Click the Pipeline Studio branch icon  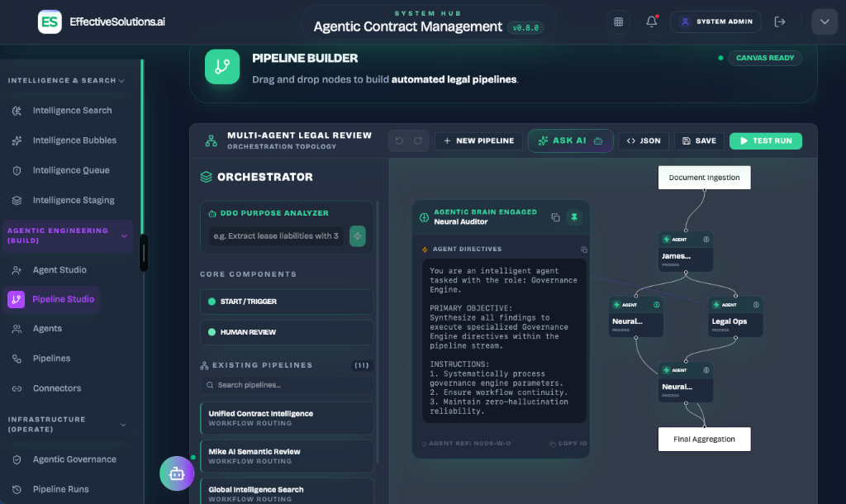[x=17, y=299]
